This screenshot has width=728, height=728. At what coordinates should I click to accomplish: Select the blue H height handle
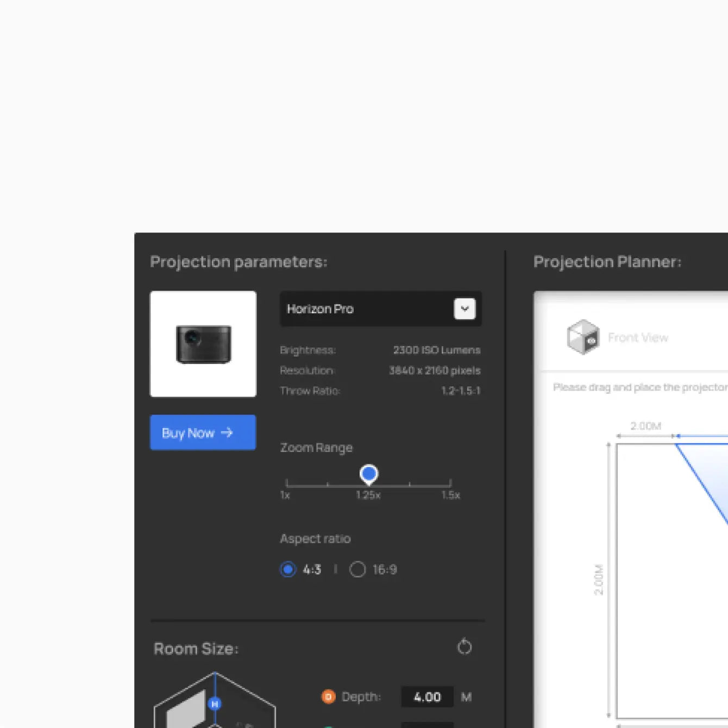(x=215, y=704)
